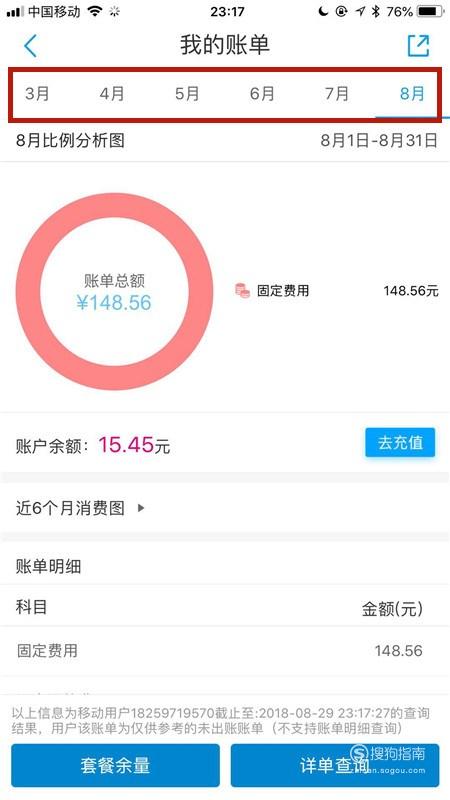450x800 pixels.
Task: Tap the Bluetooth status icon
Action: [376, 11]
